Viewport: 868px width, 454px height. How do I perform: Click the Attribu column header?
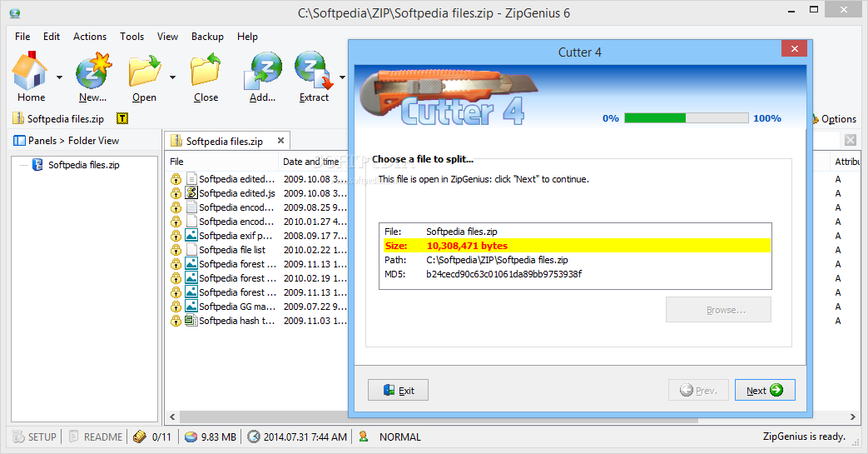click(847, 162)
